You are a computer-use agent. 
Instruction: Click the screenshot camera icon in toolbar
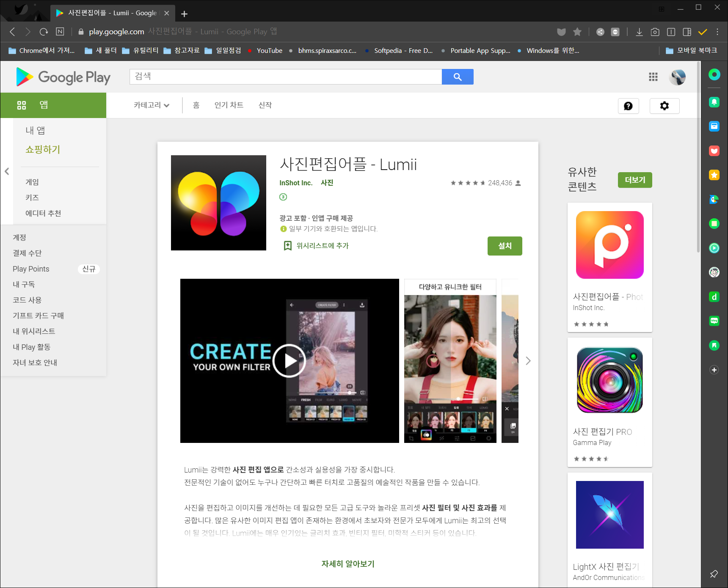tap(655, 32)
